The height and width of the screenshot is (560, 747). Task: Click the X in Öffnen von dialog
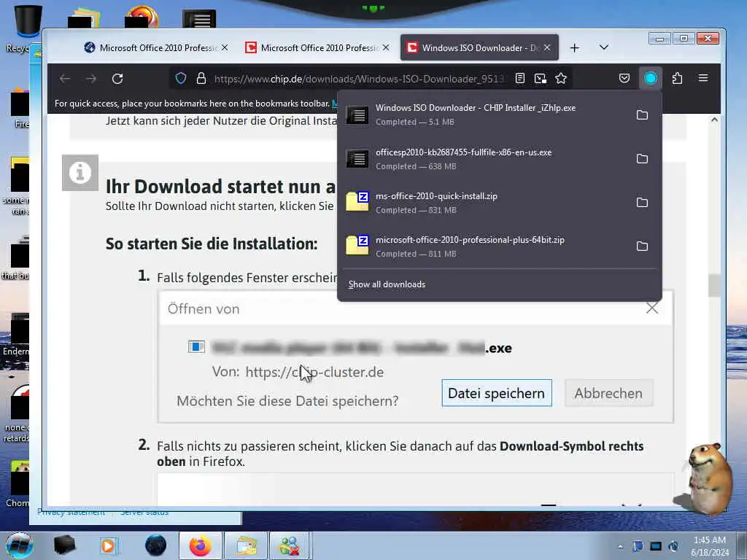[651, 308]
